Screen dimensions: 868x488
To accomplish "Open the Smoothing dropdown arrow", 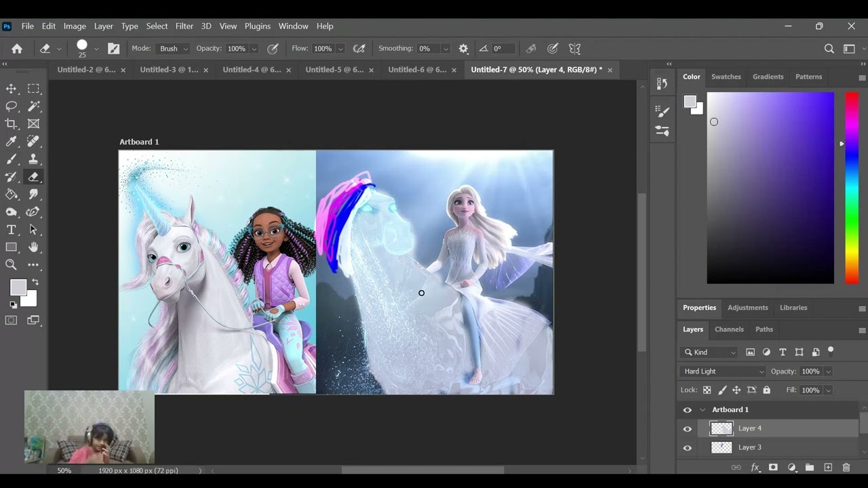I will (446, 49).
